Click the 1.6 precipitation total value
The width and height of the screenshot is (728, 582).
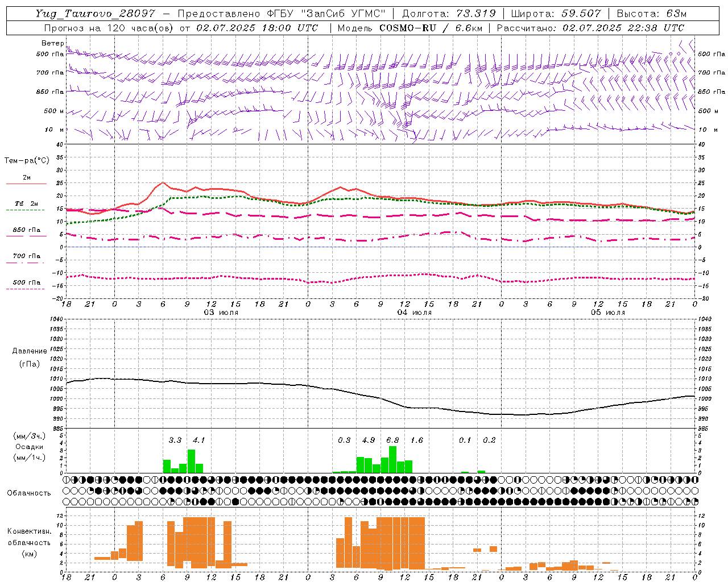pyautogui.click(x=417, y=440)
